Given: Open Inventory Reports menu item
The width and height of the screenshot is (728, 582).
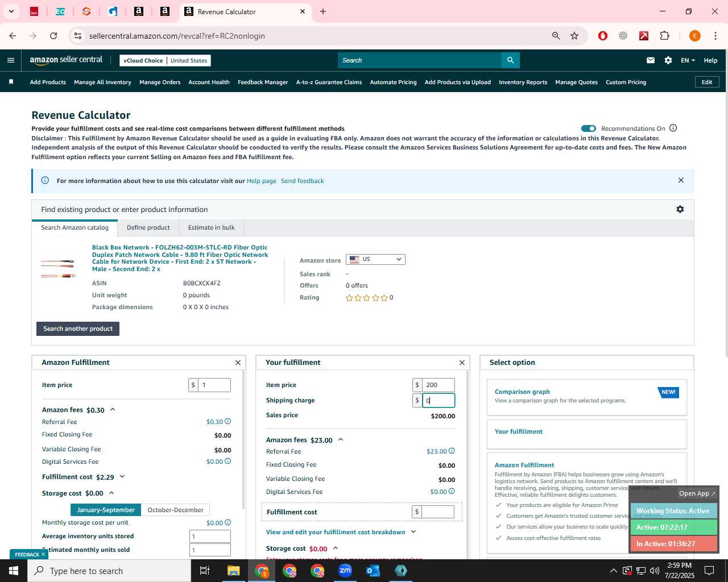Looking at the screenshot, I should tap(523, 82).
